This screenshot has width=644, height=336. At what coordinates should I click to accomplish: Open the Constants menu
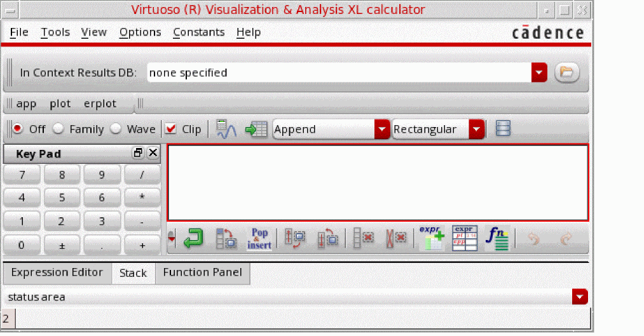199,32
